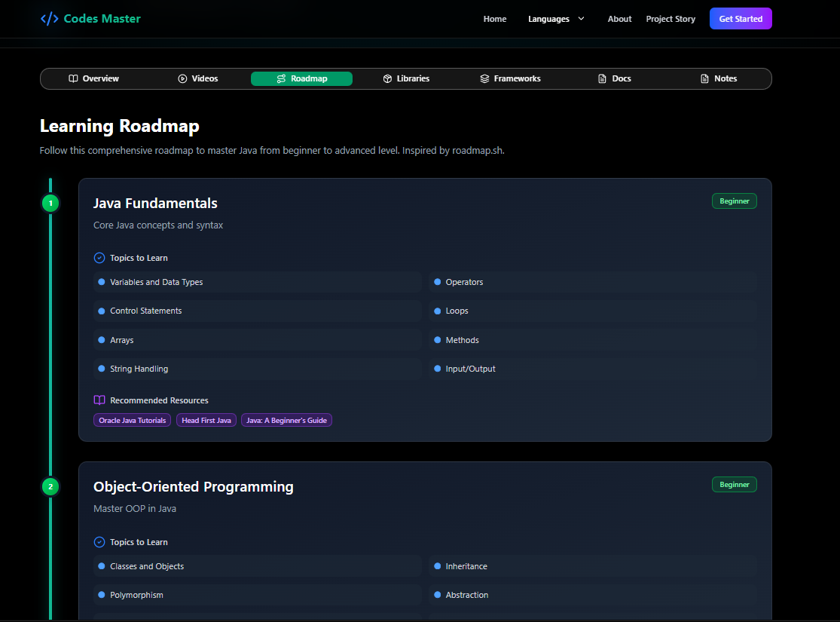
Task: Open the Head First Java resource
Action: pos(206,421)
